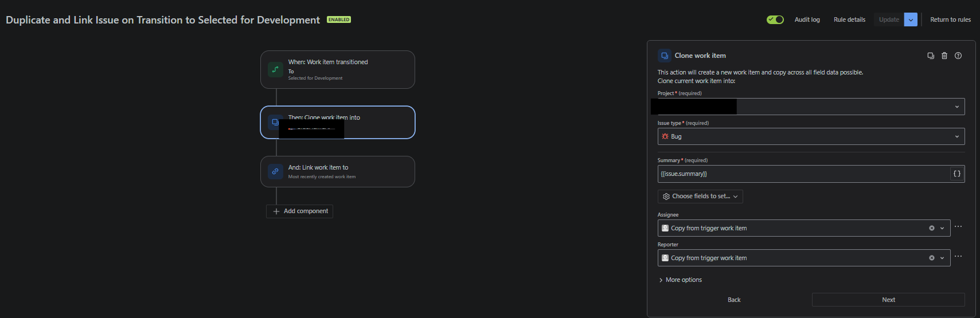Click the Reporter dropdown chevron

tap(942, 258)
